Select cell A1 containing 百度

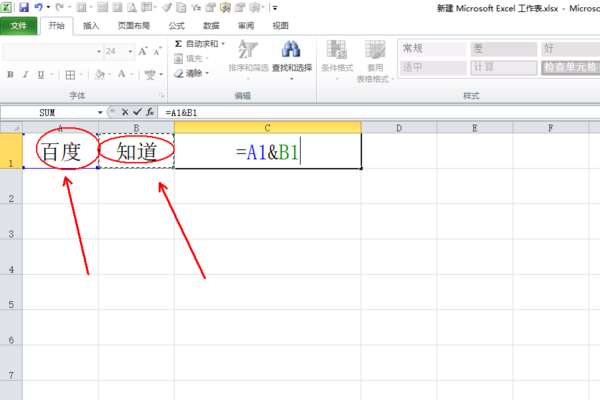[x=60, y=151]
